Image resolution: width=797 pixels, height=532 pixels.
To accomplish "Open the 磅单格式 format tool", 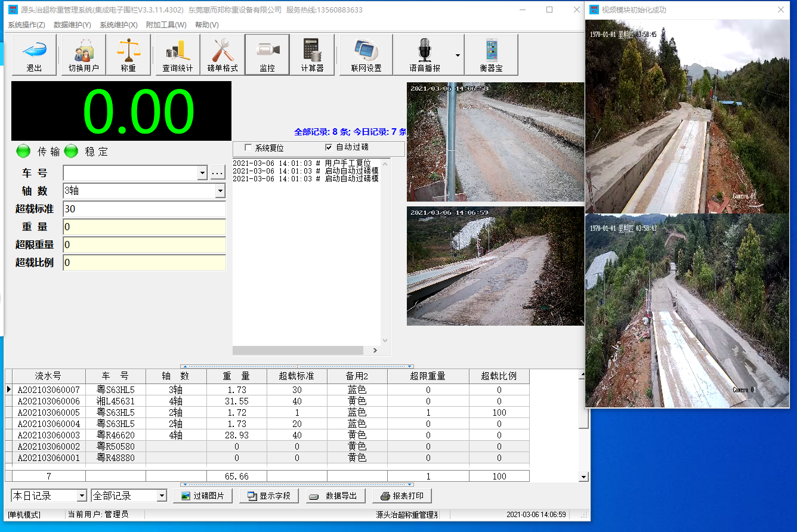I will (223, 54).
